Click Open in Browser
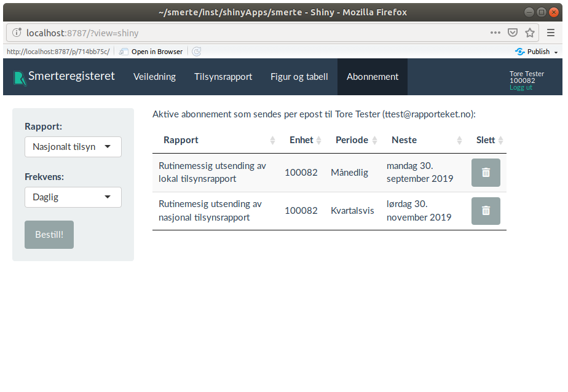 (x=157, y=52)
